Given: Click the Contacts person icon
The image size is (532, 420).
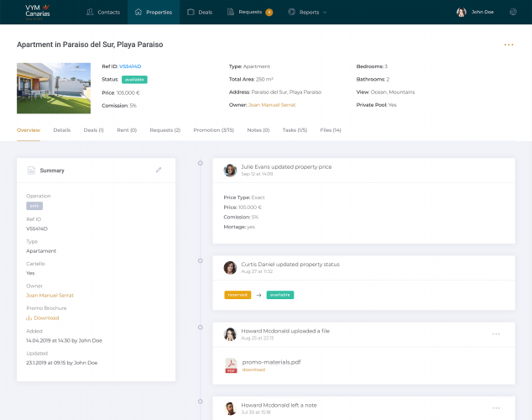Looking at the screenshot, I should (90, 12).
